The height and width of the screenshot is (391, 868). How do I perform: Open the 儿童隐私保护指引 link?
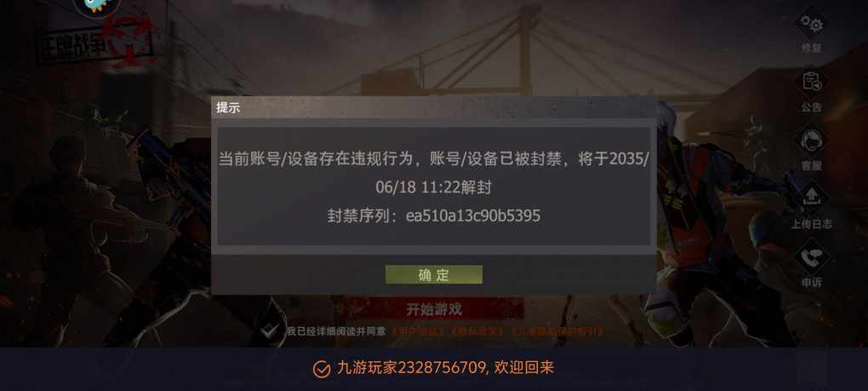point(557,331)
